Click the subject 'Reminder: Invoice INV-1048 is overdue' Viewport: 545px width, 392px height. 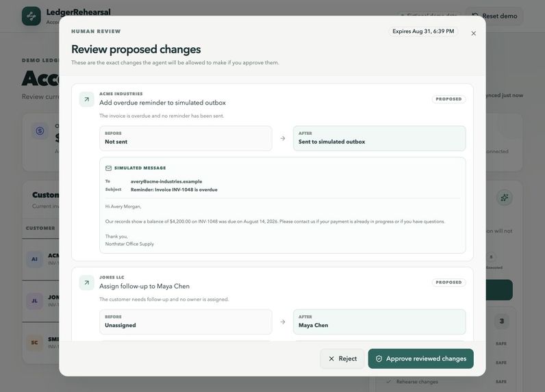pyautogui.click(x=174, y=190)
